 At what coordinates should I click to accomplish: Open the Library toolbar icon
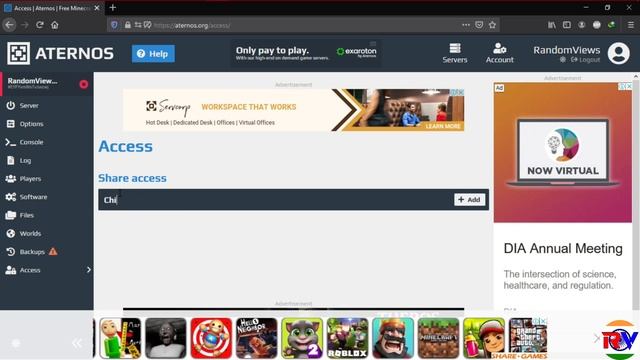coord(552,25)
